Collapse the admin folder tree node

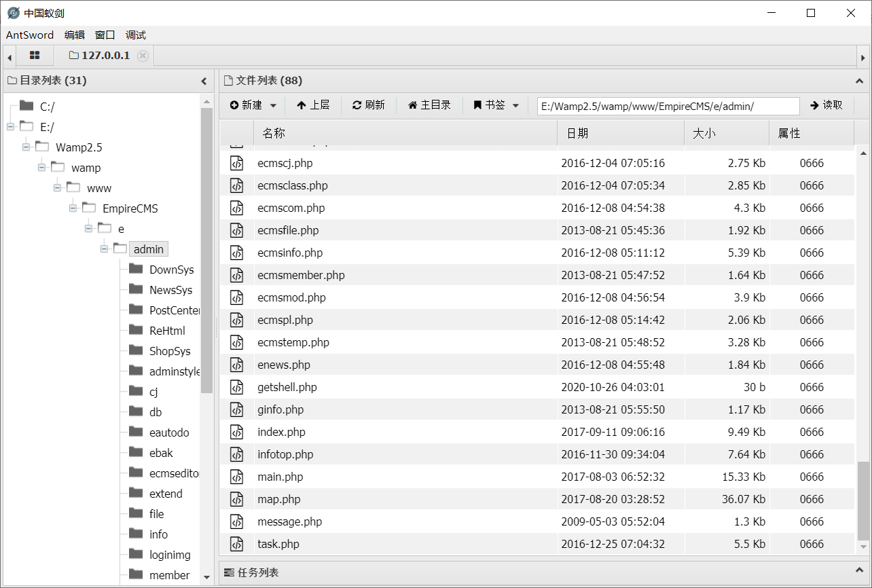coord(105,249)
